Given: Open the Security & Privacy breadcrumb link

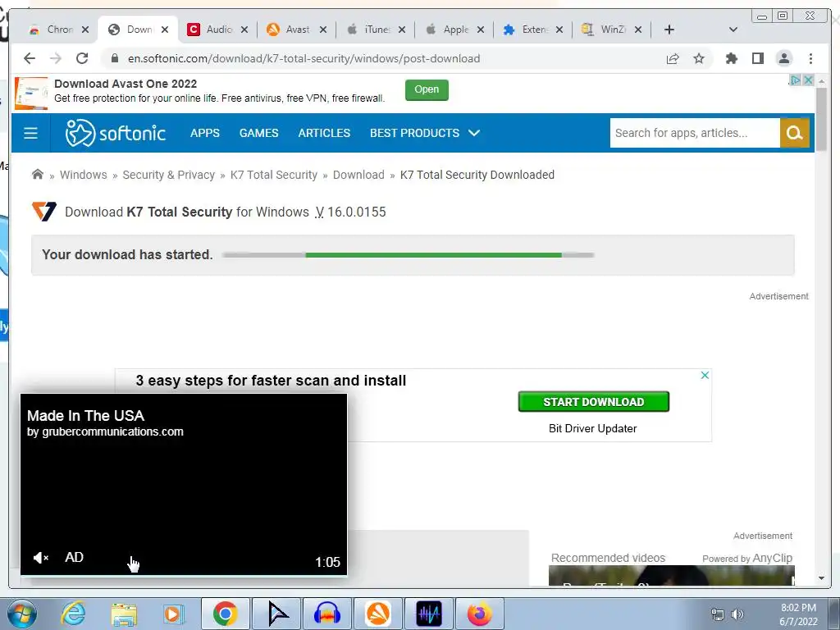Looking at the screenshot, I should tap(168, 175).
